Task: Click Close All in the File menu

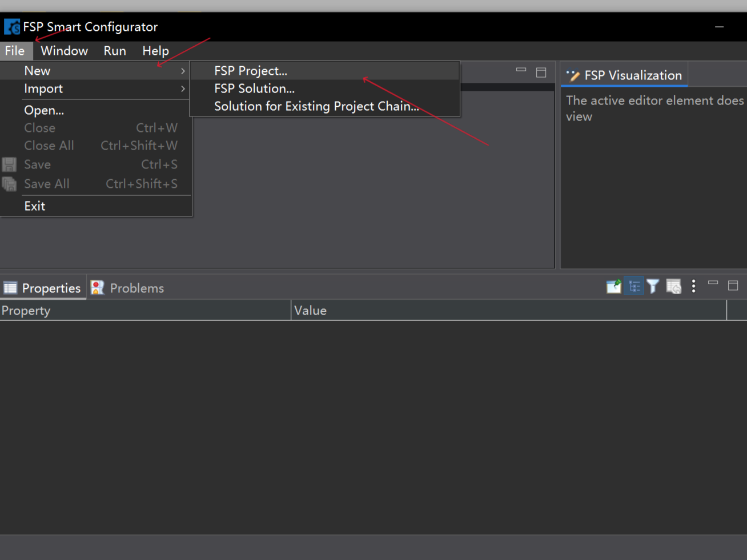Action: 96,146
